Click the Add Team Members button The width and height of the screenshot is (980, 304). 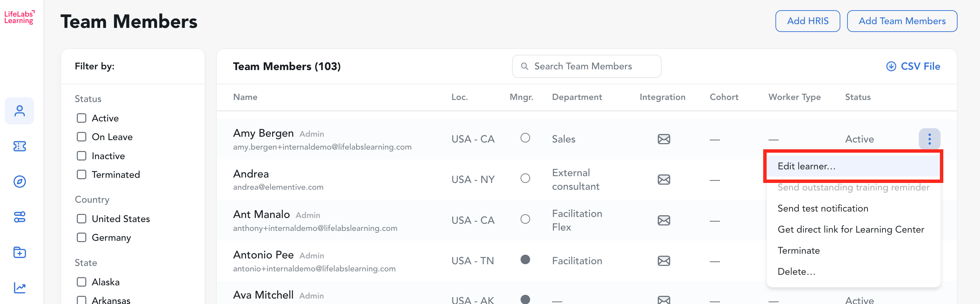[902, 21]
